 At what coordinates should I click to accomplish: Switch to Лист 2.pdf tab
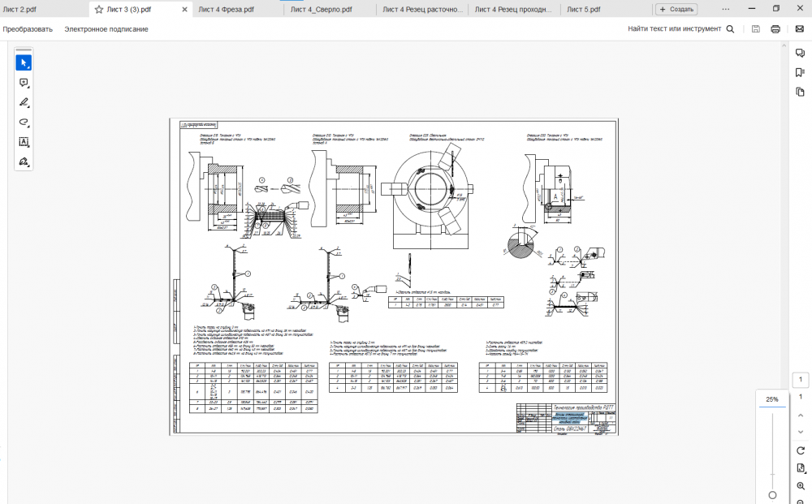(x=19, y=9)
